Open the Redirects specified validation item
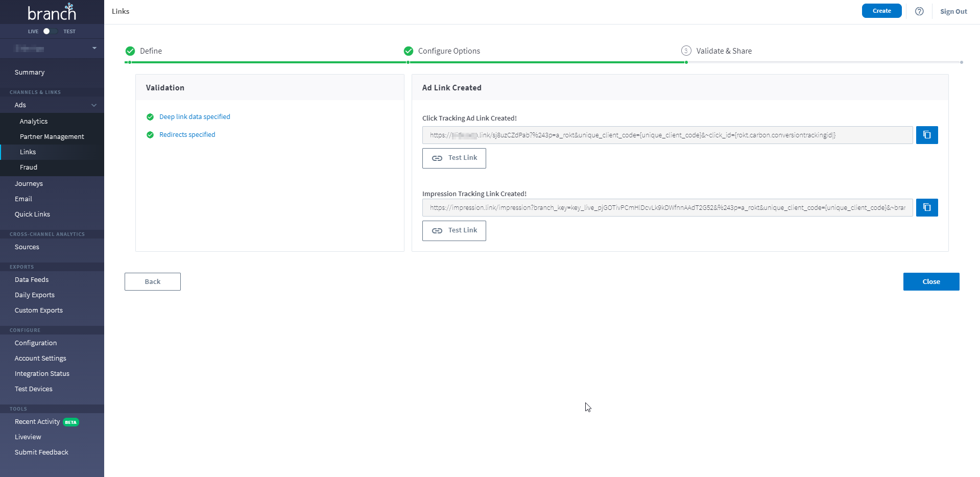Screen dimensions: 980x477 187,135
